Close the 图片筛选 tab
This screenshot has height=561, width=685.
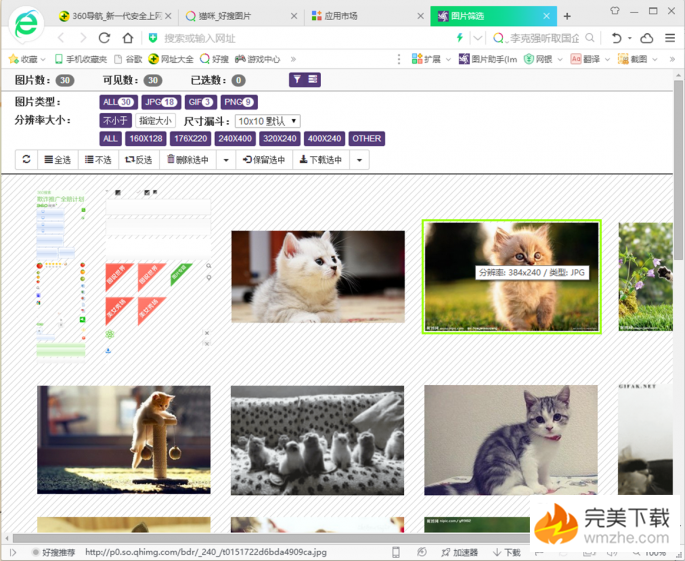coord(547,16)
